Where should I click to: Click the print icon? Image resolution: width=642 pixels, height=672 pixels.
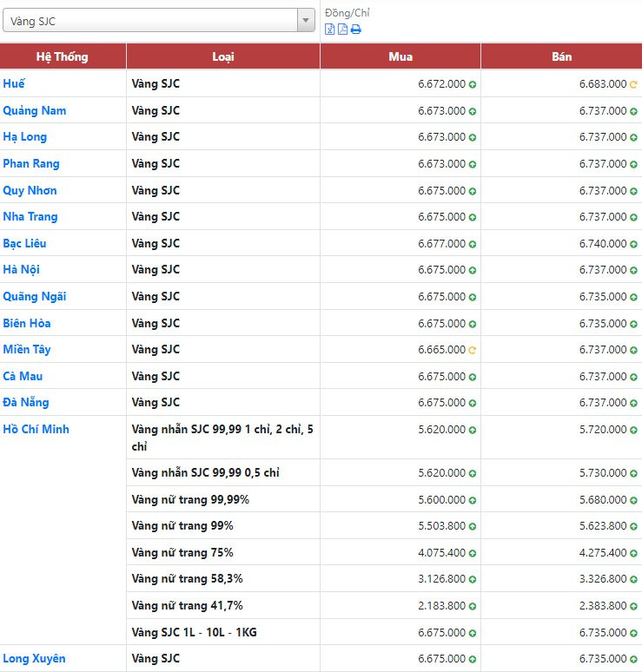point(356,30)
